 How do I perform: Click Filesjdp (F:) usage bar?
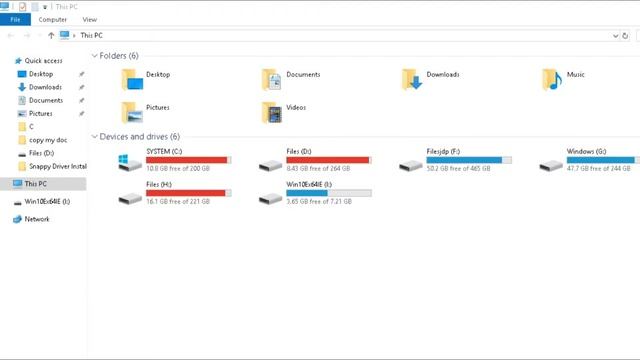click(469, 160)
